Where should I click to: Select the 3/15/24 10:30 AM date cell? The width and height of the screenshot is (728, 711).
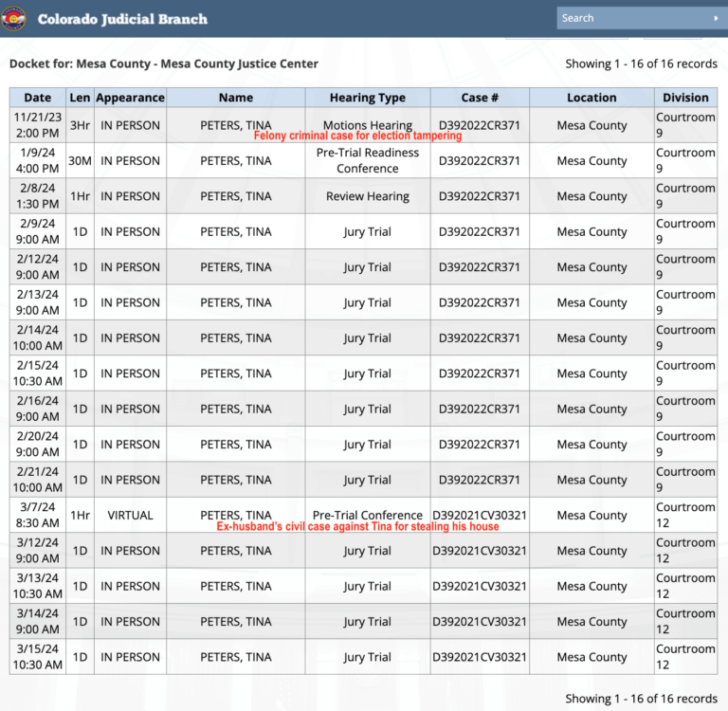[38, 657]
